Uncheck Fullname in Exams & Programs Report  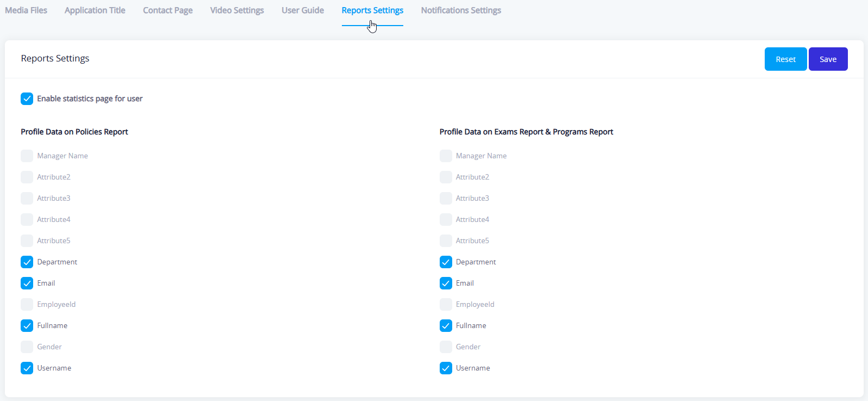[446, 326]
